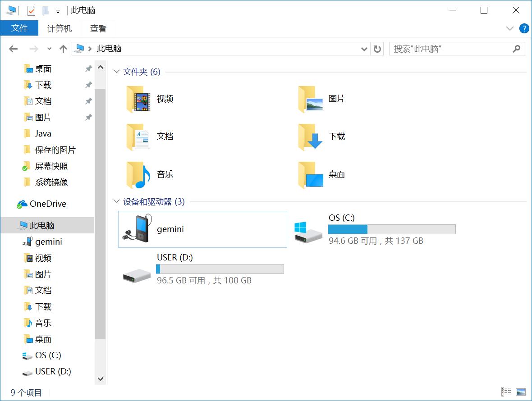
Task: Open the 查看 ribbon tab
Action: pyautogui.click(x=98, y=28)
